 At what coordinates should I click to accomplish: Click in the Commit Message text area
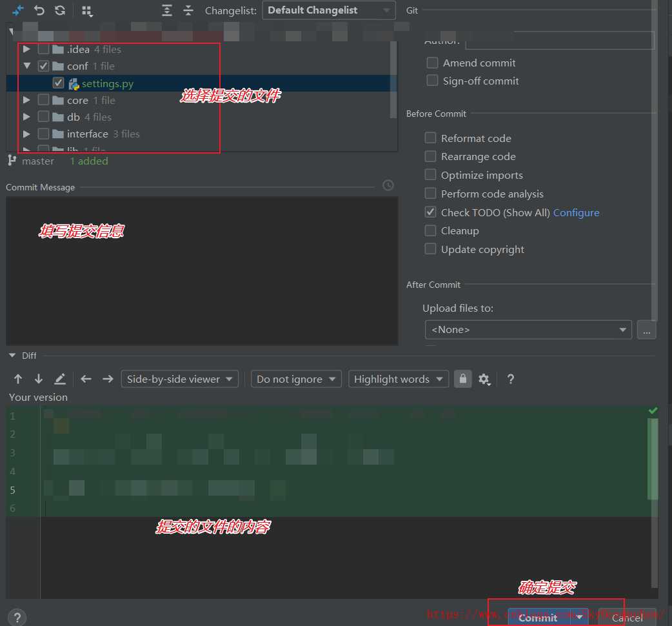pos(202,271)
